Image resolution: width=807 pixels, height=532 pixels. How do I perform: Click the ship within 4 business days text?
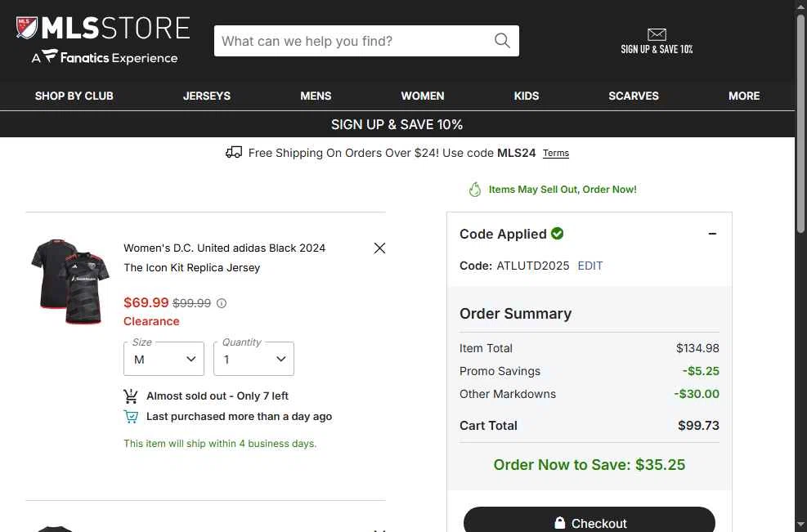(220, 444)
